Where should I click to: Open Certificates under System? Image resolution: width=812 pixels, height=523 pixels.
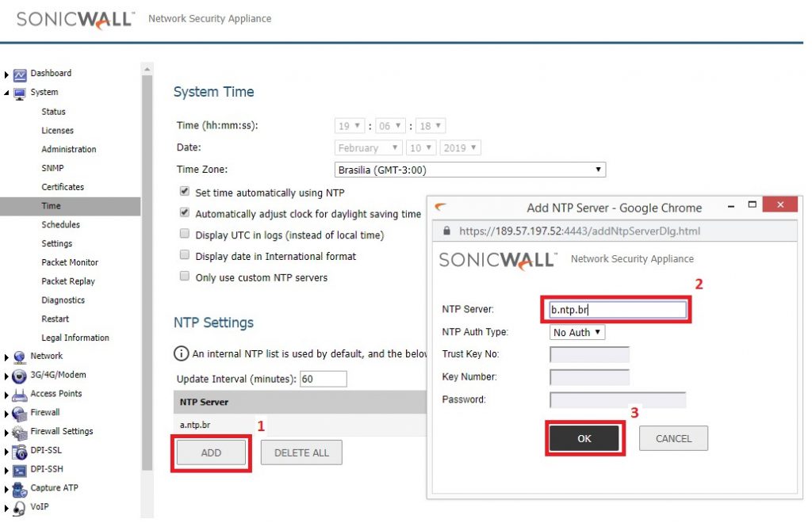[63, 187]
